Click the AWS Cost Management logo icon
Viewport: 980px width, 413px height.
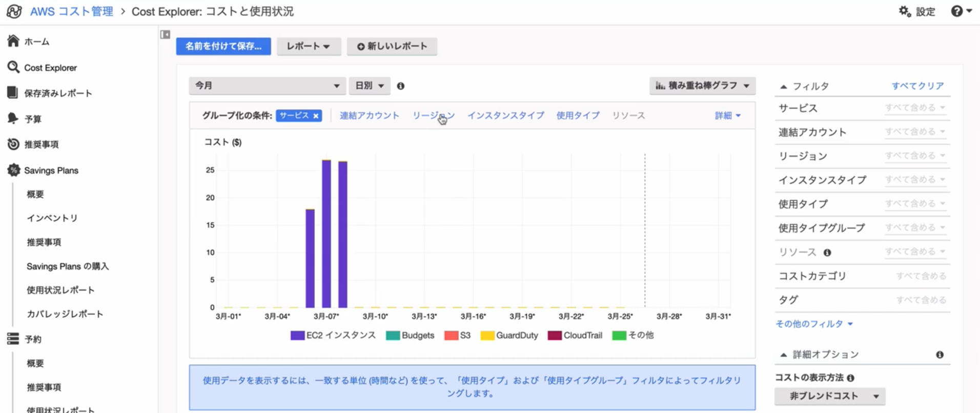14,11
